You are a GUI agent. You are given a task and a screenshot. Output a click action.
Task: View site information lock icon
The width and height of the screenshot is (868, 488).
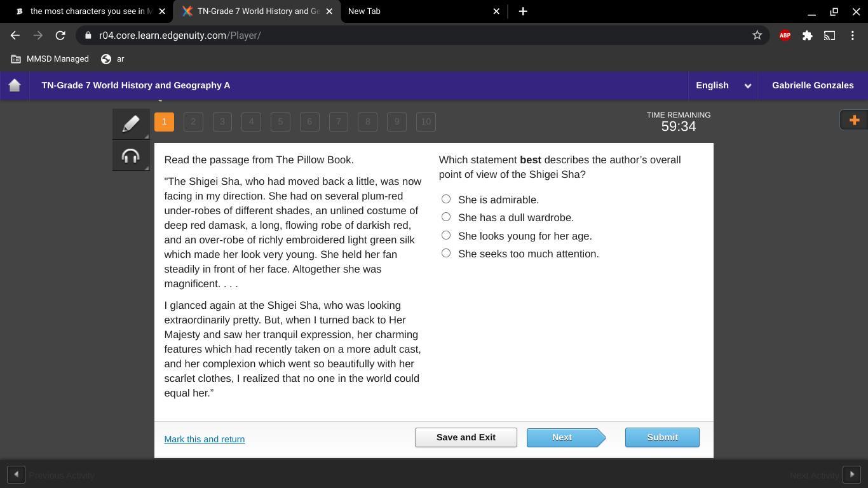tap(88, 36)
